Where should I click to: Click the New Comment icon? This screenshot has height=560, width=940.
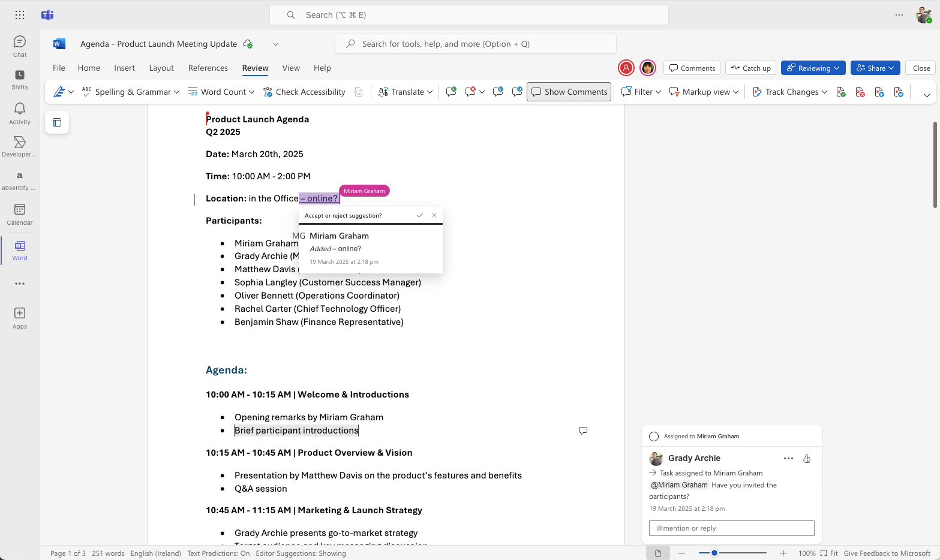(x=451, y=92)
